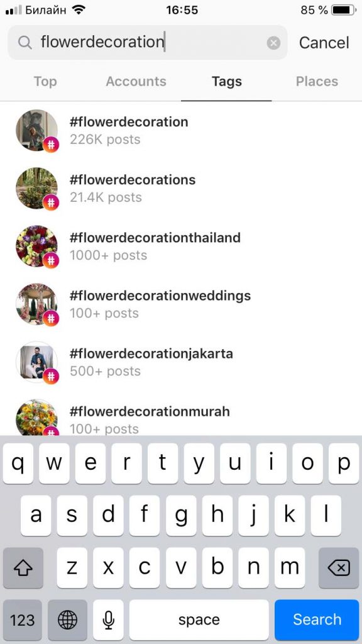Start voice dictation with the microphone icon
The image size is (362, 644).
(108, 619)
